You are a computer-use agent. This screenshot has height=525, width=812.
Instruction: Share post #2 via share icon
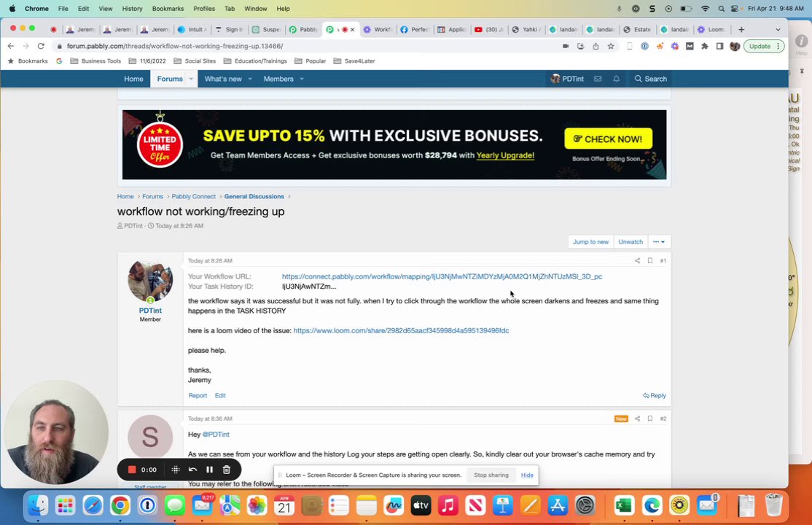[638, 419]
